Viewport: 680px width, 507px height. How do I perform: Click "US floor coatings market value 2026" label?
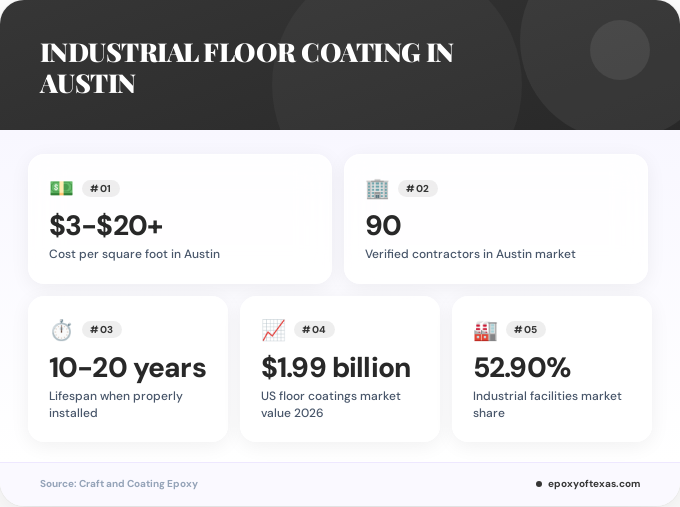pos(331,404)
